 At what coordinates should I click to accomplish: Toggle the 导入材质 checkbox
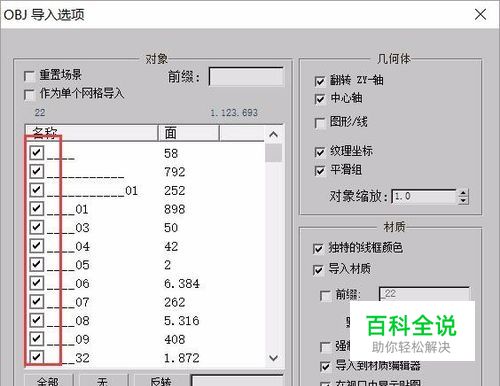[x=318, y=270]
